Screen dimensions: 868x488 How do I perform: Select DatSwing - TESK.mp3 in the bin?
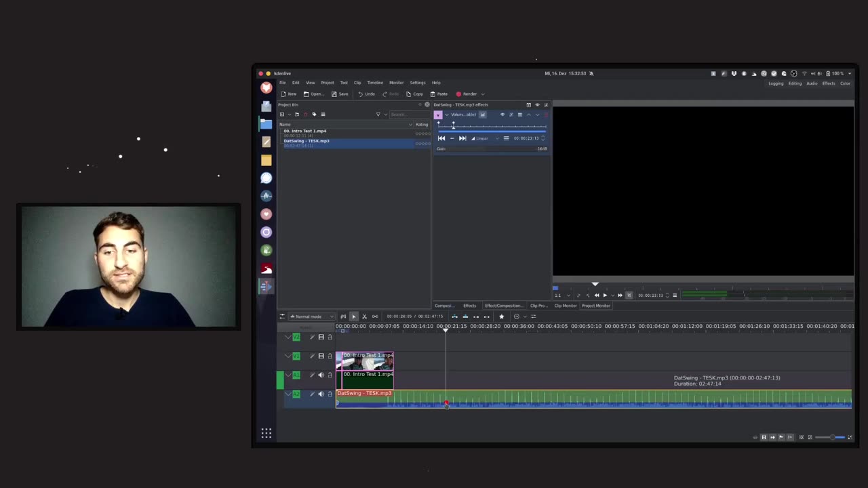tap(354, 143)
